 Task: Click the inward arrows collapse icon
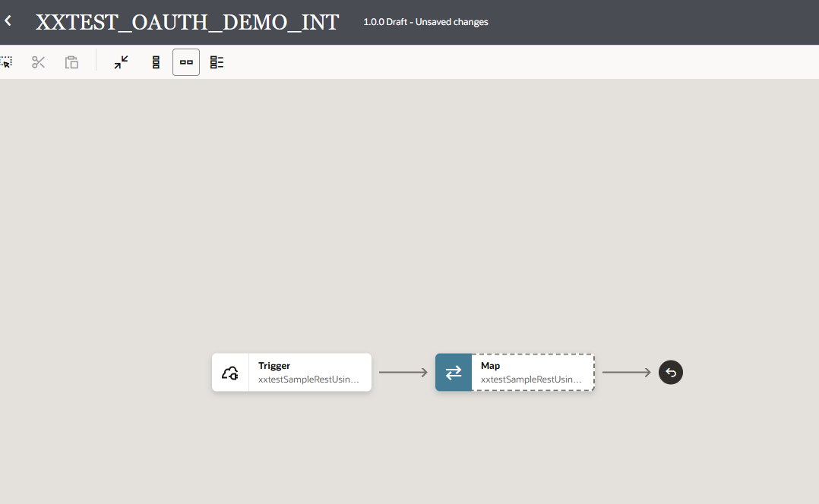pos(122,62)
